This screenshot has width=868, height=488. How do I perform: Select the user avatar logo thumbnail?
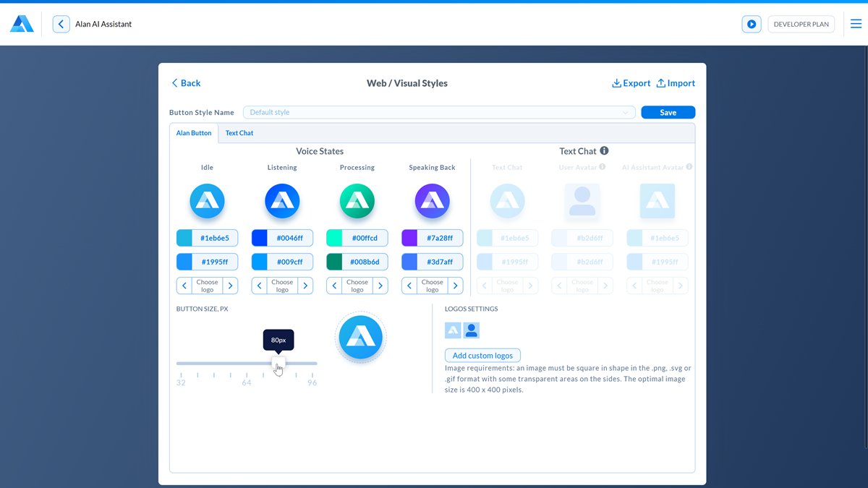tap(472, 330)
